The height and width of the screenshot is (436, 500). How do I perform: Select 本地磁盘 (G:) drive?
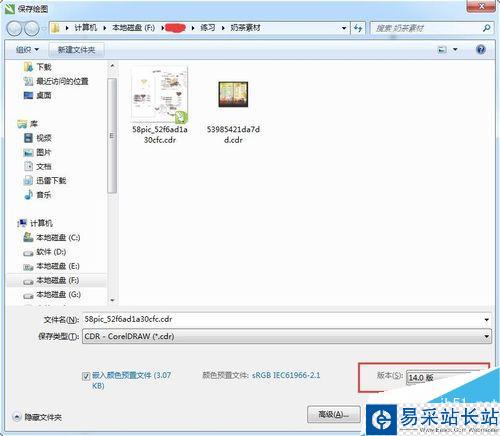(x=52, y=295)
